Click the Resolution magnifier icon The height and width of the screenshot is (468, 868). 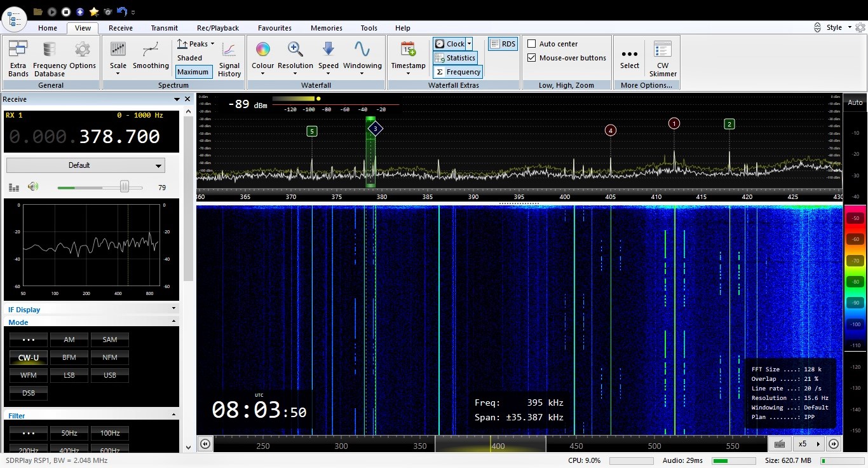click(x=295, y=50)
